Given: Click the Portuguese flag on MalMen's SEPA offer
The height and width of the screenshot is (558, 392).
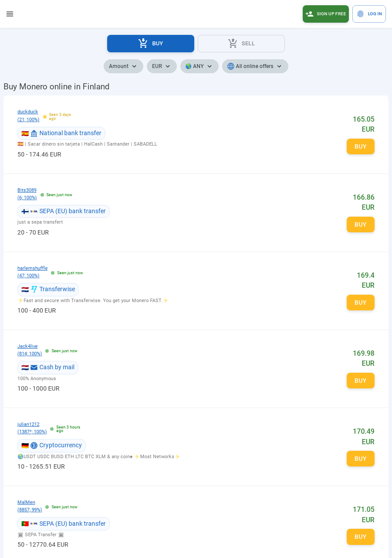Looking at the screenshot, I should click(x=25, y=524).
